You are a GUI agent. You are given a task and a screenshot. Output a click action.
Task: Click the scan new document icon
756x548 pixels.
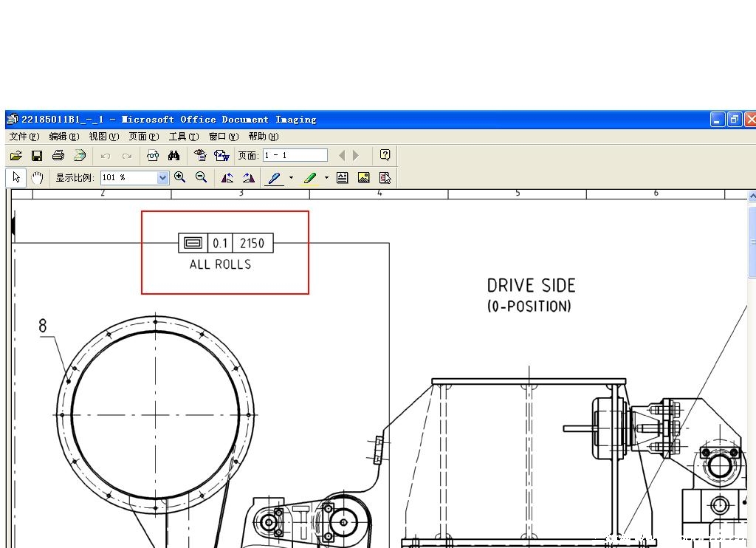tap(80, 155)
